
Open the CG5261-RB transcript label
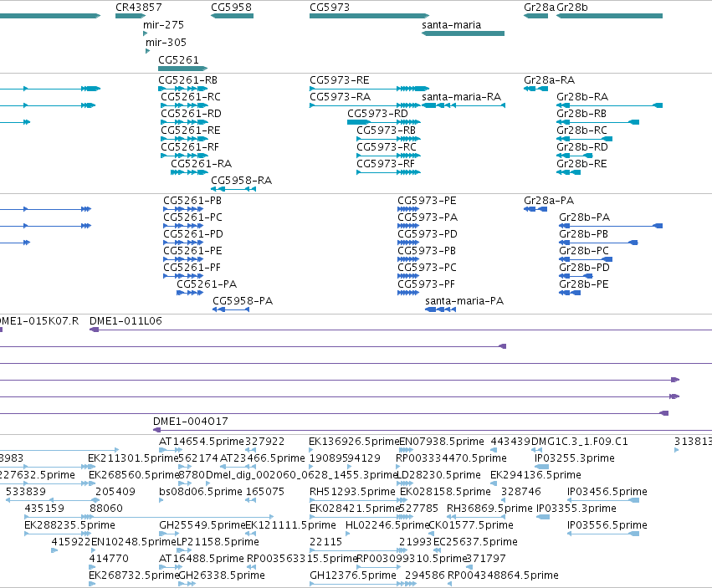point(188,80)
